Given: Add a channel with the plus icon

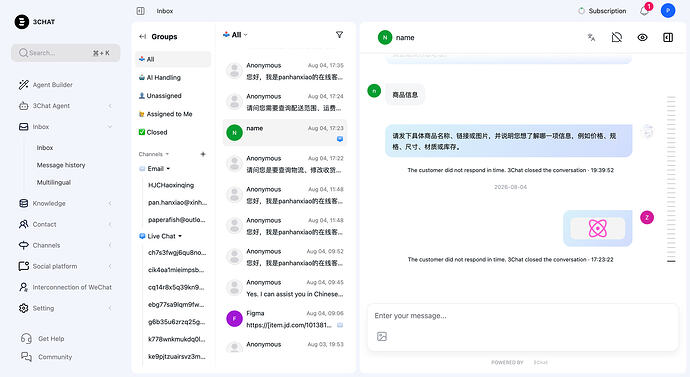Looking at the screenshot, I should [203, 154].
